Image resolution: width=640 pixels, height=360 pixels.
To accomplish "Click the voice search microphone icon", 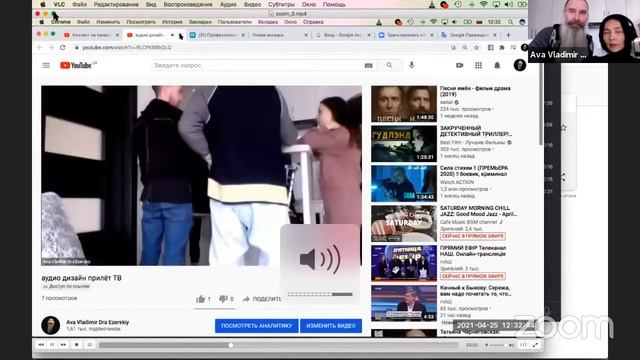I will (x=411, y=65).
